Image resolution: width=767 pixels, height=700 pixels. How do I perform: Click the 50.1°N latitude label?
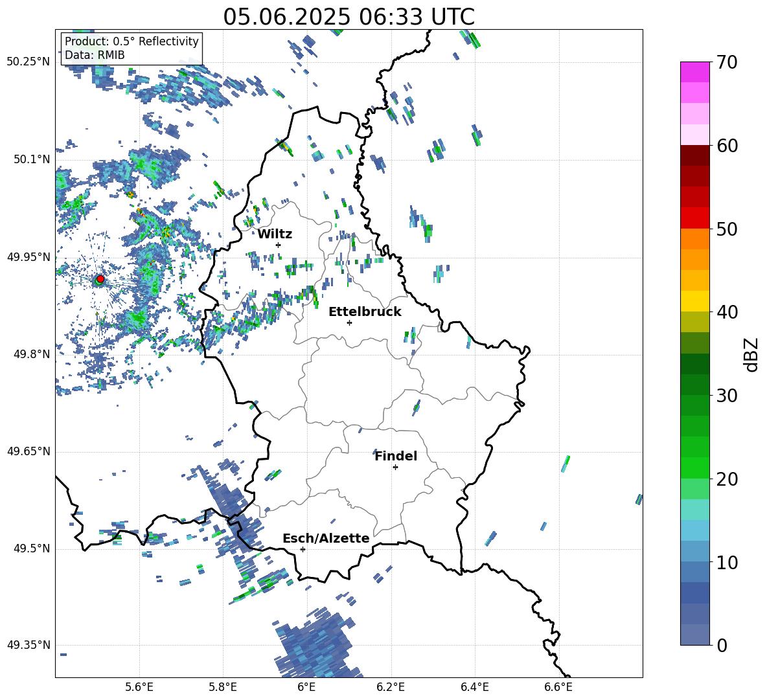pyautogui.click(x=32, y=159)
